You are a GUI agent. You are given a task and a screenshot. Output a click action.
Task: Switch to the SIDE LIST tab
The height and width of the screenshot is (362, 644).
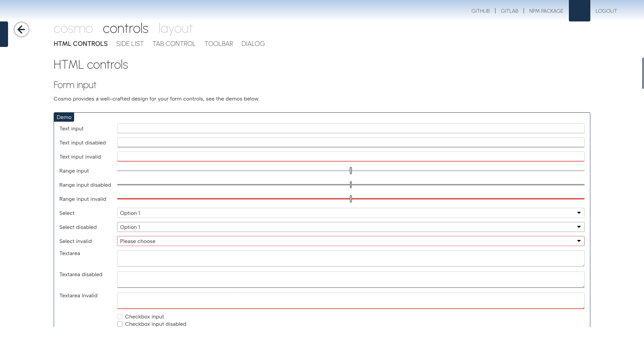pos(130,44)
